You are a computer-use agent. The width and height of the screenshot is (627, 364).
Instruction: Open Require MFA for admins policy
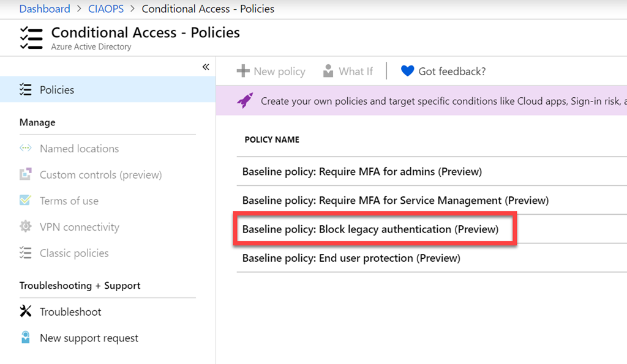click(x=362, y=171)
